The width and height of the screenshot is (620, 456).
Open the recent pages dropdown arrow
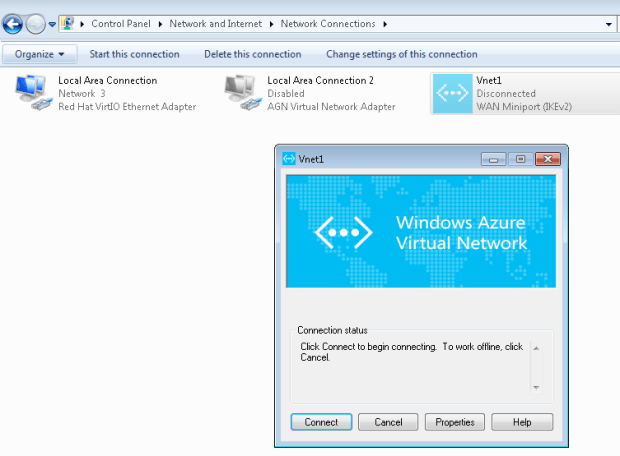(52, 24)
